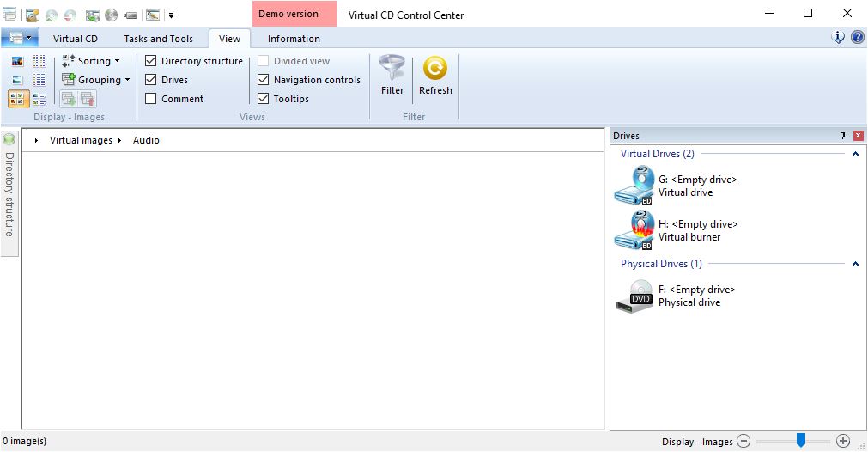Select small picture display mode icon
Image resolution: width=868 pixels, height=452 pixels.
pyautogui.click(x=18, y=80)
